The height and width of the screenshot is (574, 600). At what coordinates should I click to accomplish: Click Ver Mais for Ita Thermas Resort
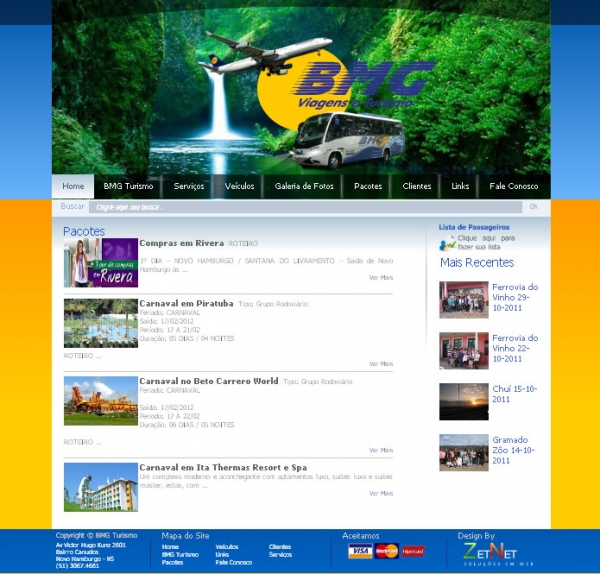pos(381,493)
